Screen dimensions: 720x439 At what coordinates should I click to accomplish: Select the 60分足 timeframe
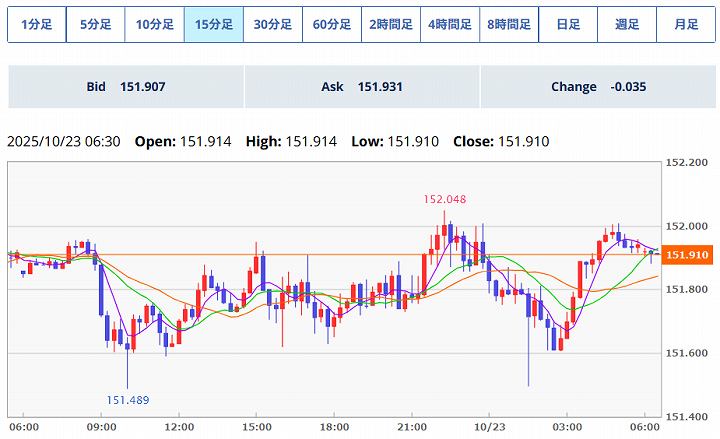tap(331, 24)
